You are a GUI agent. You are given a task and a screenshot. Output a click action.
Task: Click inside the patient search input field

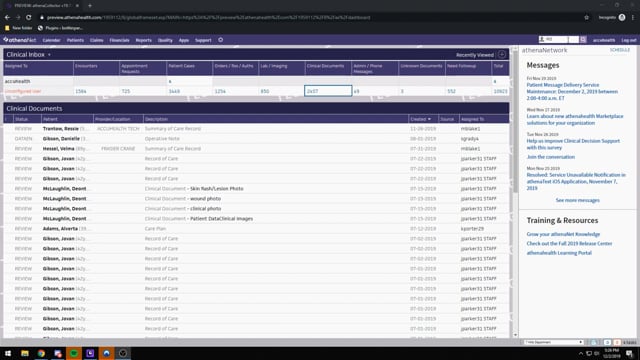coord(558,40)
